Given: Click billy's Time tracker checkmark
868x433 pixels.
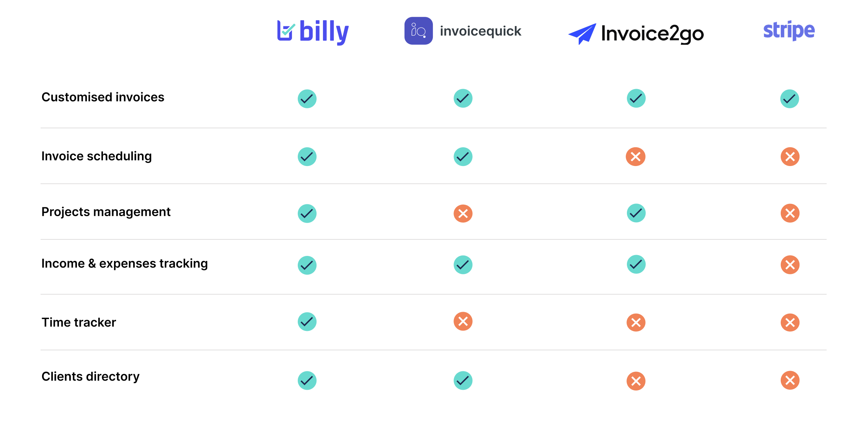Looking at the screenshot, I should [307, 322].
